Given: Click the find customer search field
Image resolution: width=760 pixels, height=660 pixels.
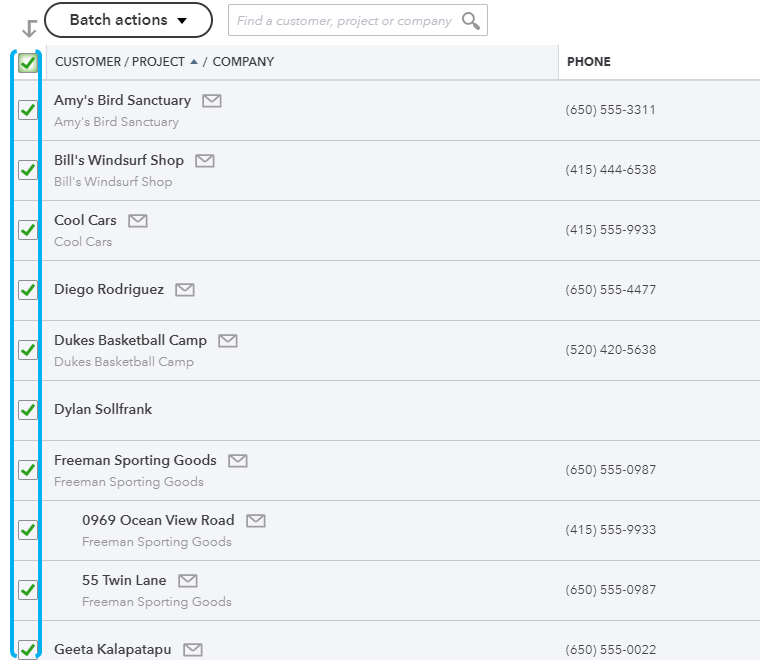Looking at the screenshot, I should 344,20.
